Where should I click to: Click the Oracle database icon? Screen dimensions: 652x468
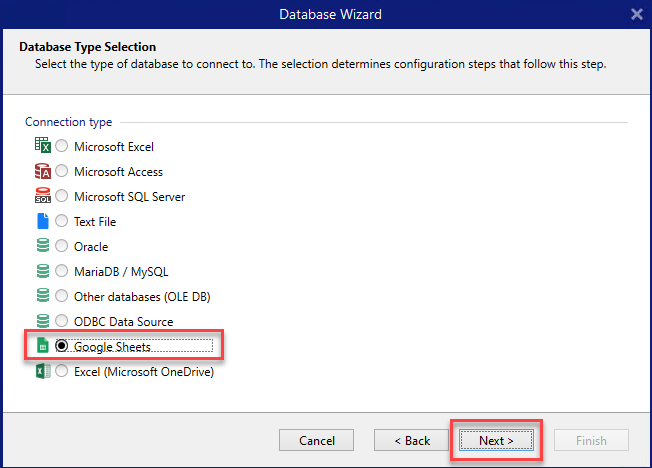coord(42,246)
